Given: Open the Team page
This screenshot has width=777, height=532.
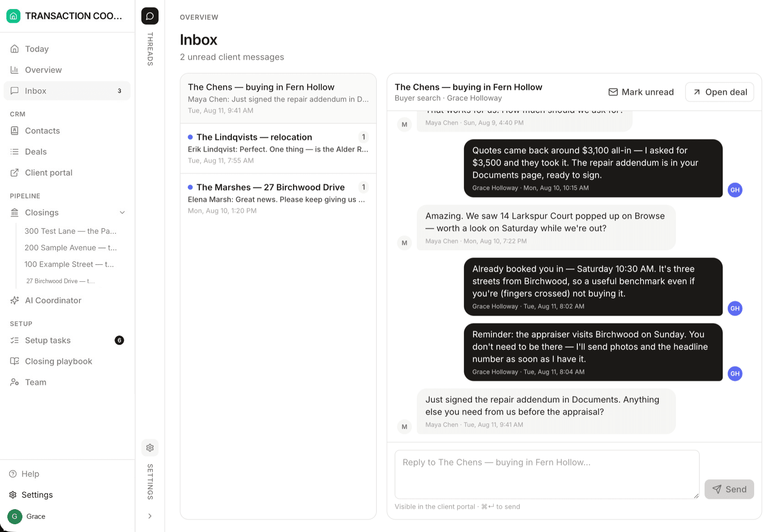Looking at the screenshot, I should coord(67,382).
